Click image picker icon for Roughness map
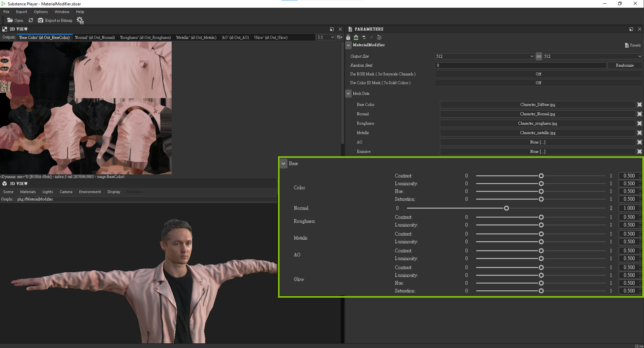The height and width of the screenshot is (348, 644). (x=640, y=123)
